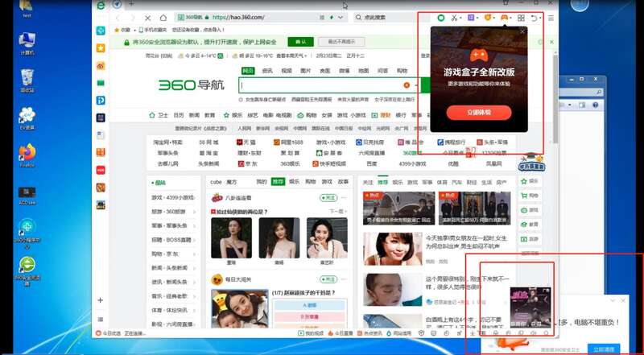Open the Firefox desktop shortcut

27,155
